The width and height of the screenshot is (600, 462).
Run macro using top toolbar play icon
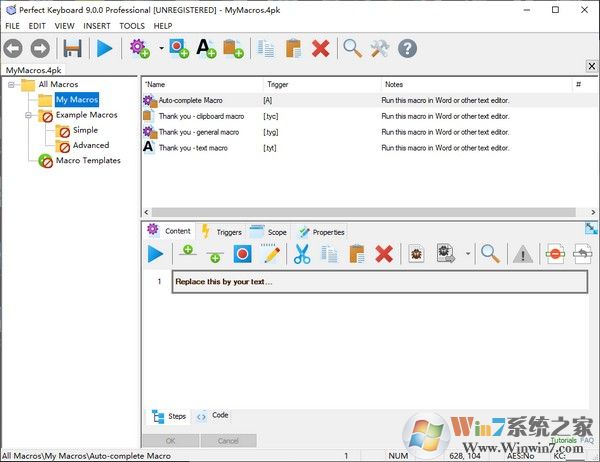(104, 48)
